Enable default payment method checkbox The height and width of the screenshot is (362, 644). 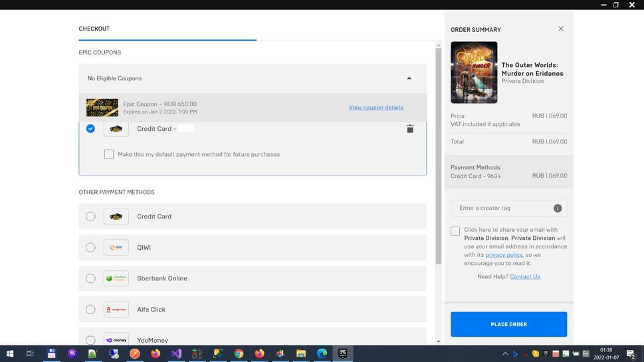(109, 154)
